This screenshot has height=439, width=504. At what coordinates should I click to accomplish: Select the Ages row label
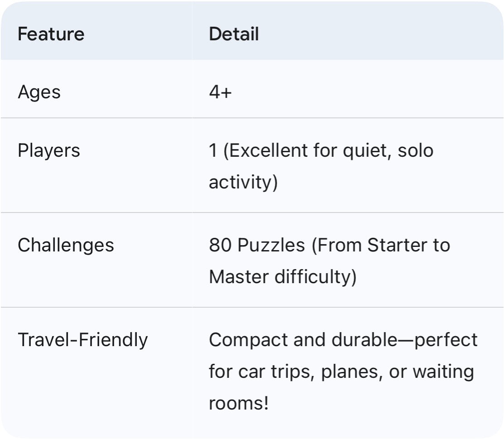(39, 92)
